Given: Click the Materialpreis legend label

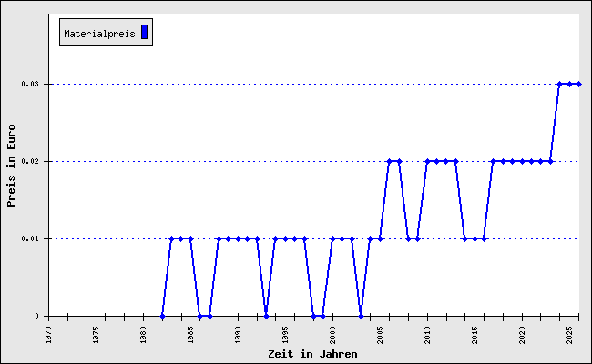Looking at the screenshot, I should 99,34.
